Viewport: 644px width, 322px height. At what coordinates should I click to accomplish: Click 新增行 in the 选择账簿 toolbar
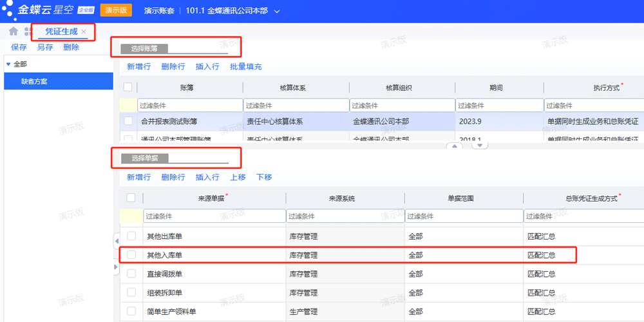[x=139, y=66]
